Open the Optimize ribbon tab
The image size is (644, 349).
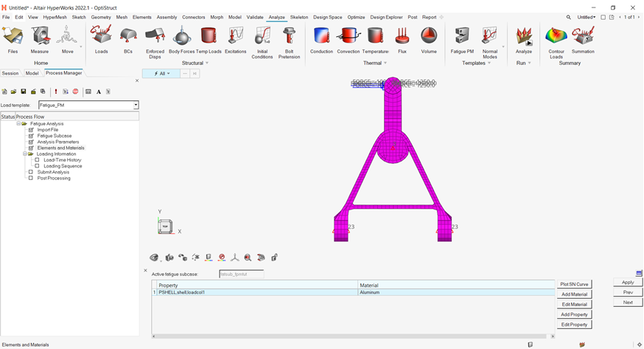(x=356, y=17)
